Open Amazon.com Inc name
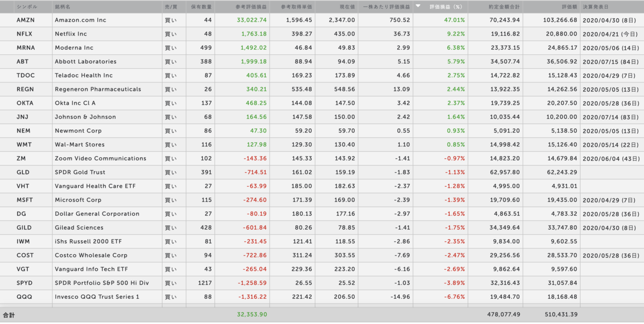The width and height of the screenshot is (644, 324). pos(80,20)
